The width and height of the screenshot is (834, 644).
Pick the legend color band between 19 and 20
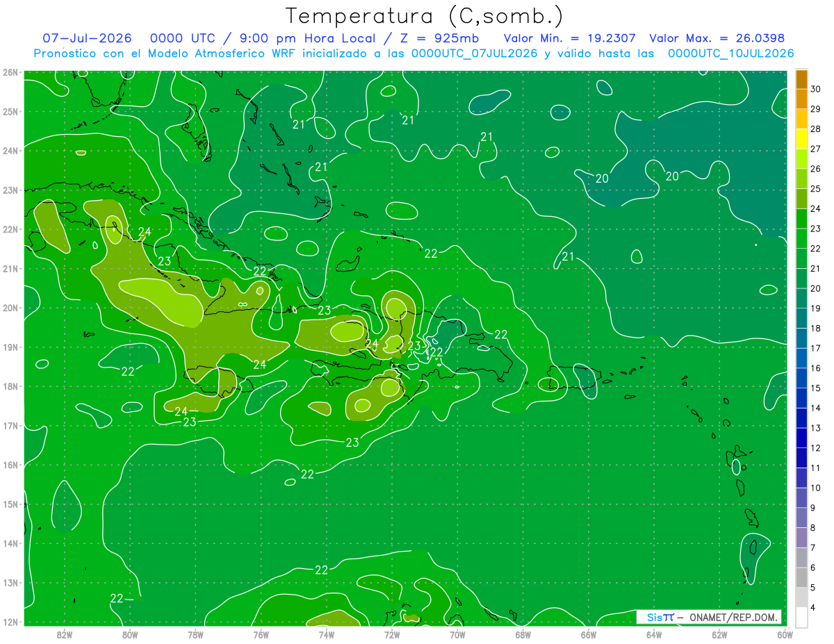(801, 299)
